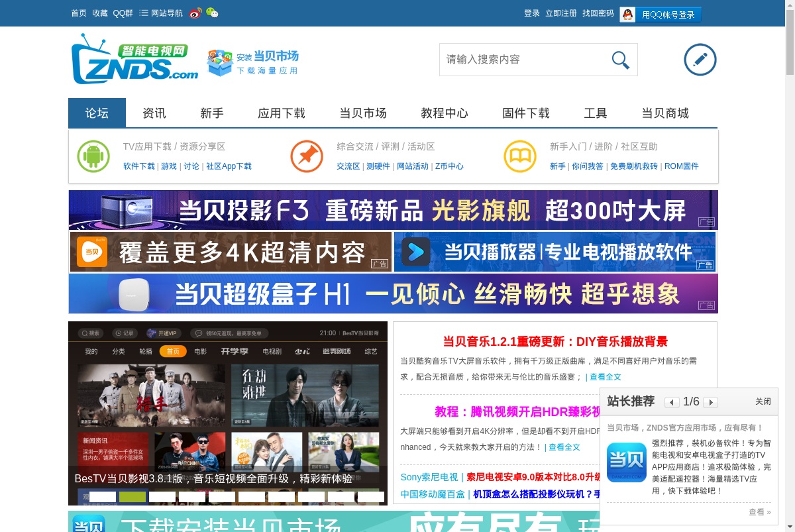Click the 登录 link
This screenshot has width=795, height=532.
[532, 13]
